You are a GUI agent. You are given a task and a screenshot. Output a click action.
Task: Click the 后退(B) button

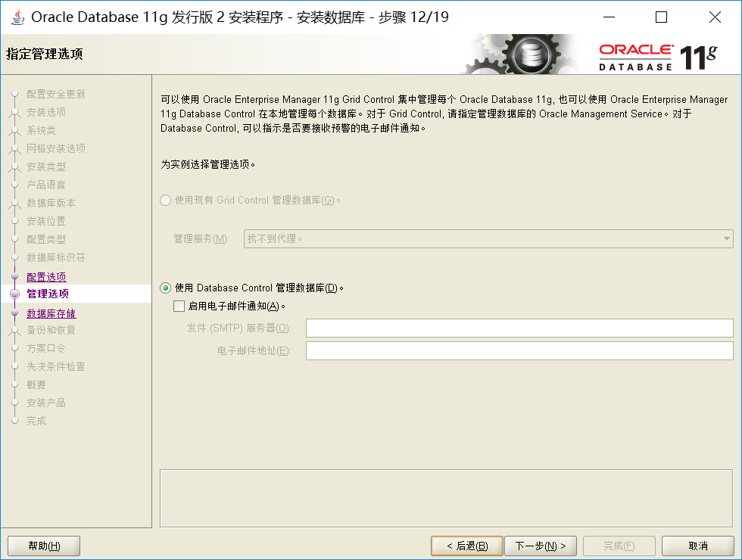[467, 546]
